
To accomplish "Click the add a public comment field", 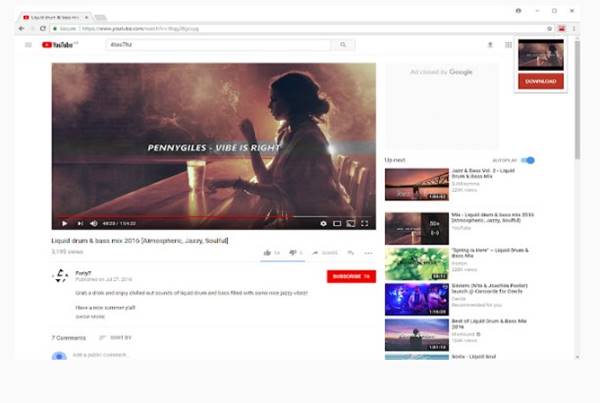I will tap(99, 355).
